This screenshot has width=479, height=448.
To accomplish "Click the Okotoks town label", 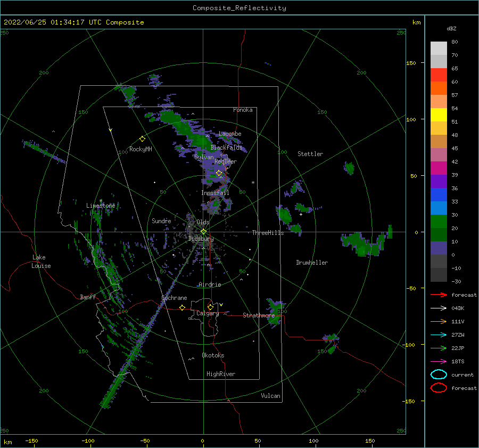I will tap(213, 355).
